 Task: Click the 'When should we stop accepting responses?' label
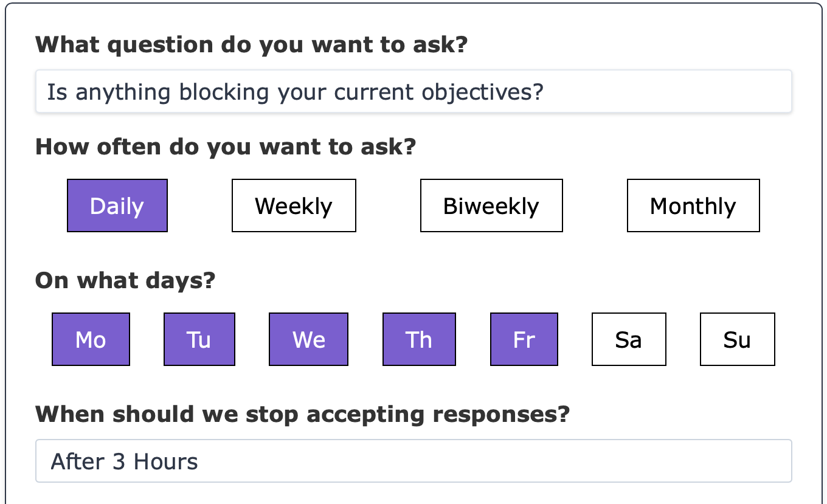click(x=303, y=414)
